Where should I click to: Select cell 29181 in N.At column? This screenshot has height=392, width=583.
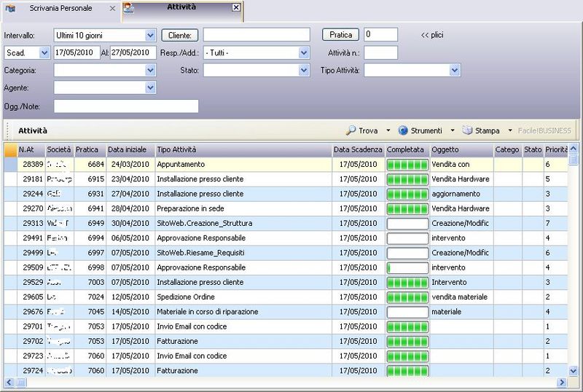pyautogui.click(x=31, y=179)
